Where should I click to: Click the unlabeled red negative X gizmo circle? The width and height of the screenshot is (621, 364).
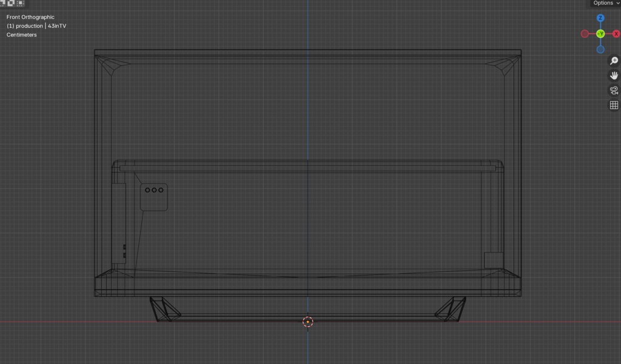pyautogui.click(x=585, y=34)
